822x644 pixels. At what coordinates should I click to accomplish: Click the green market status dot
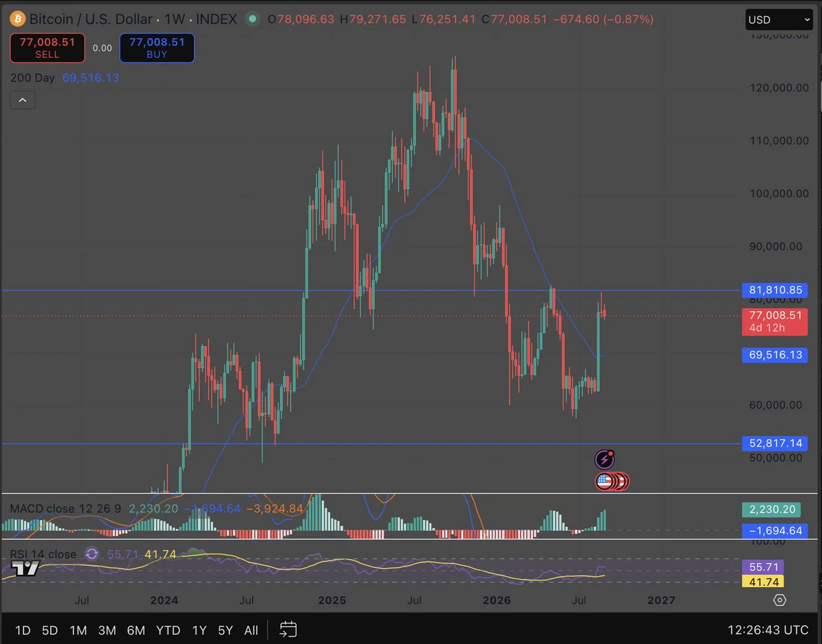click(x=253, y=19)
